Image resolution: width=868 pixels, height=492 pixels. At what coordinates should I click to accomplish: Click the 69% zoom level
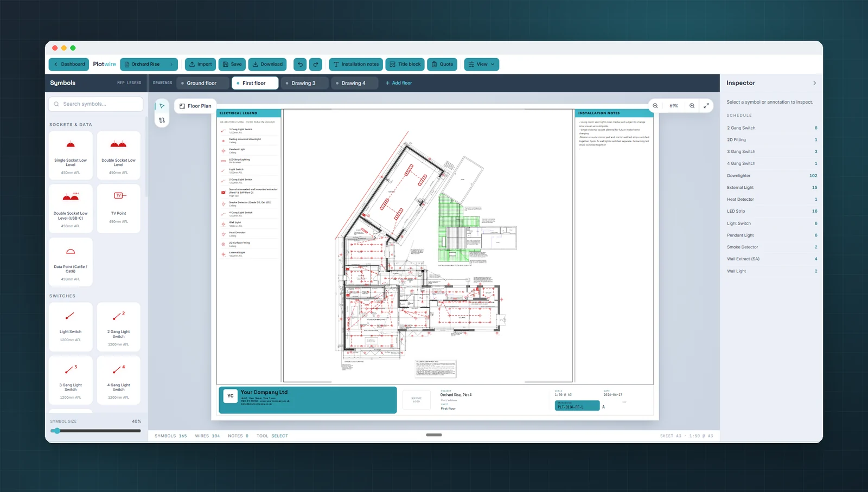674,106
